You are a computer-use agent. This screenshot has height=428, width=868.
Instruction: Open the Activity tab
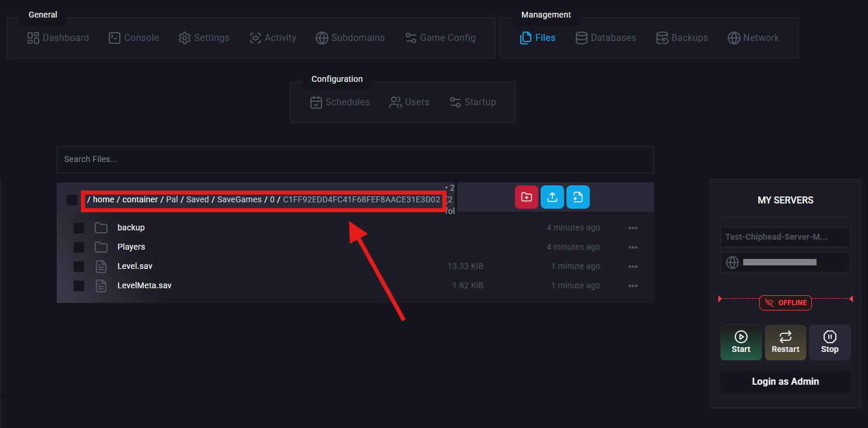tap(273, 38)
